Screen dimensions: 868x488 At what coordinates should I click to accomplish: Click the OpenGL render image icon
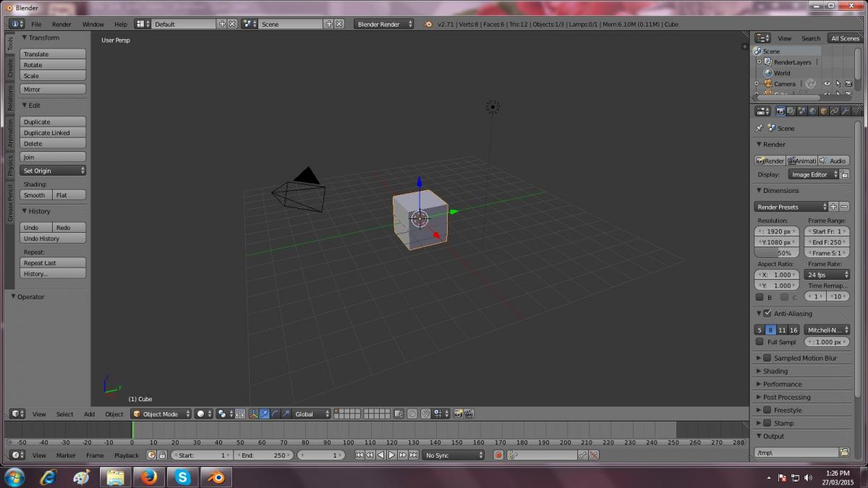click(x=458, y=414)
